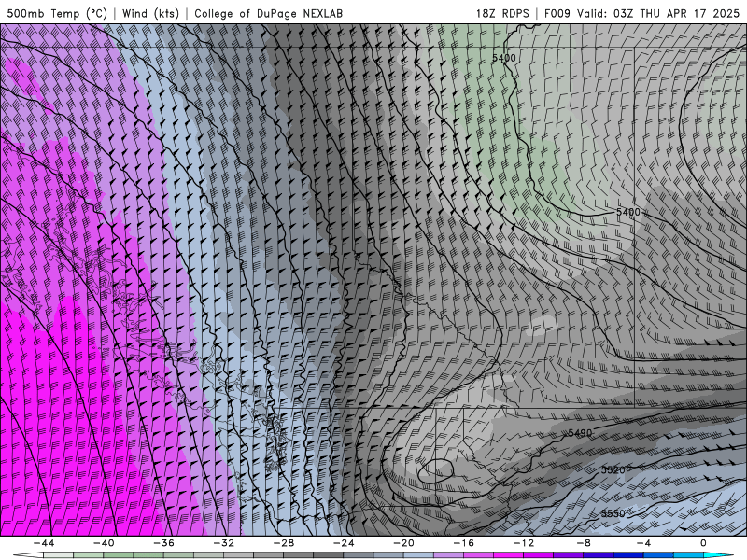Viewport: 747px width, 560px height.
Task: Click the -24 colorbar tick label
Action: [x=344, y=543]
